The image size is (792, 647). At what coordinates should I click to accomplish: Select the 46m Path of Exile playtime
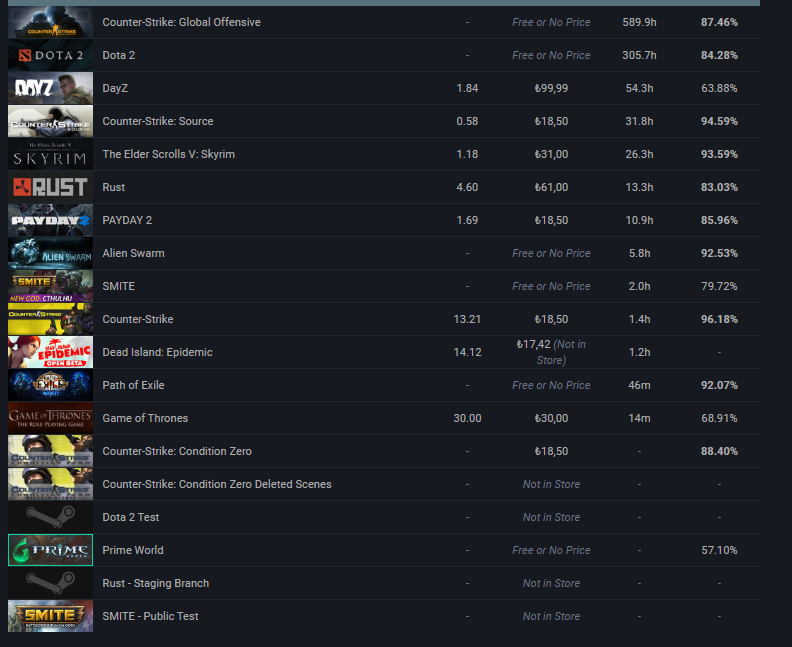639,385
